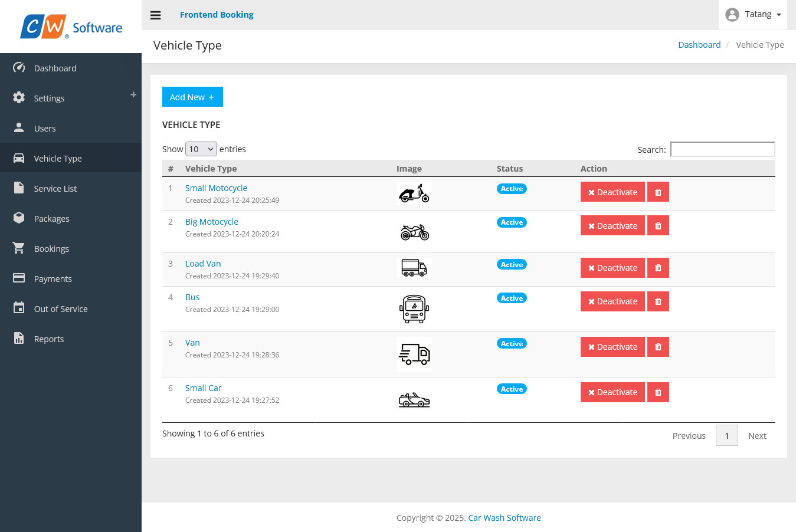Deactivate the Bus vehicle type
The width and height of the screenshot is (796, 532).
point(612,301)
